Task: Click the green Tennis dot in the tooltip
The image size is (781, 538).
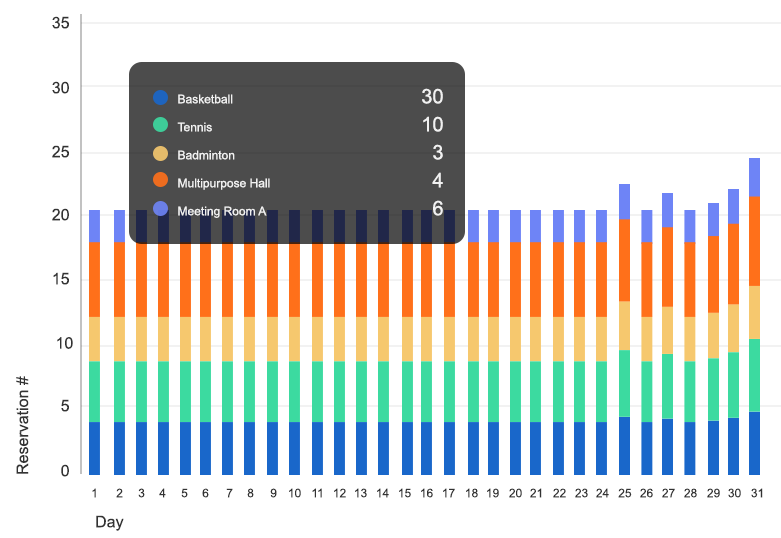Action: [x=160, y=126]
